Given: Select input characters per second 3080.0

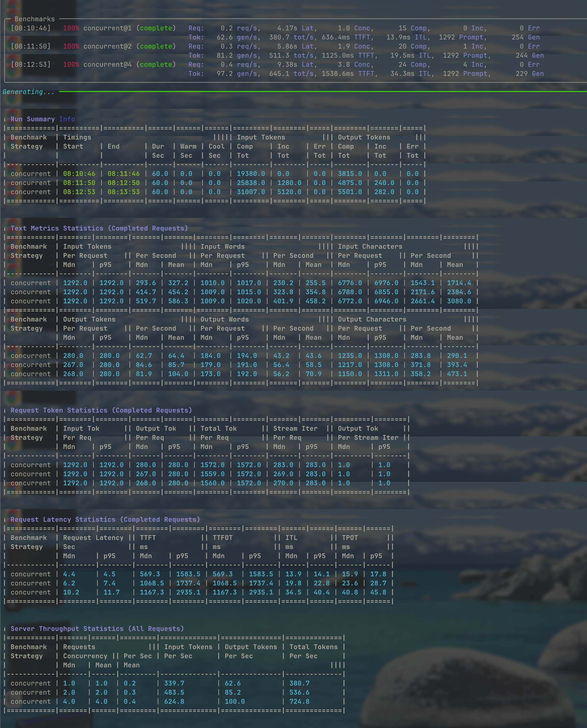Looking at the screenshot, I should click(x=459, y=301).
